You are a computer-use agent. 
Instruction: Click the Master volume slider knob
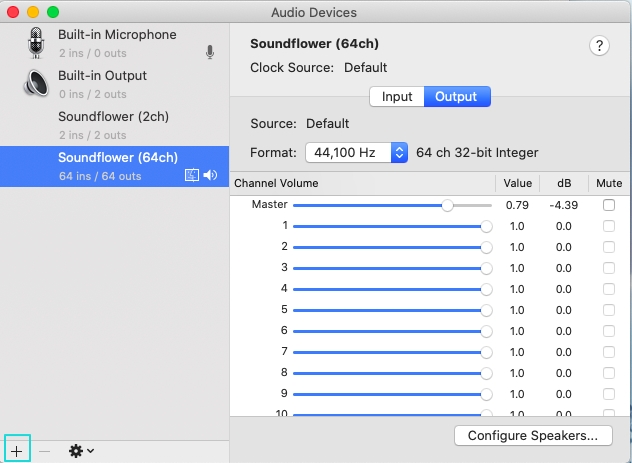click(447, 206)
